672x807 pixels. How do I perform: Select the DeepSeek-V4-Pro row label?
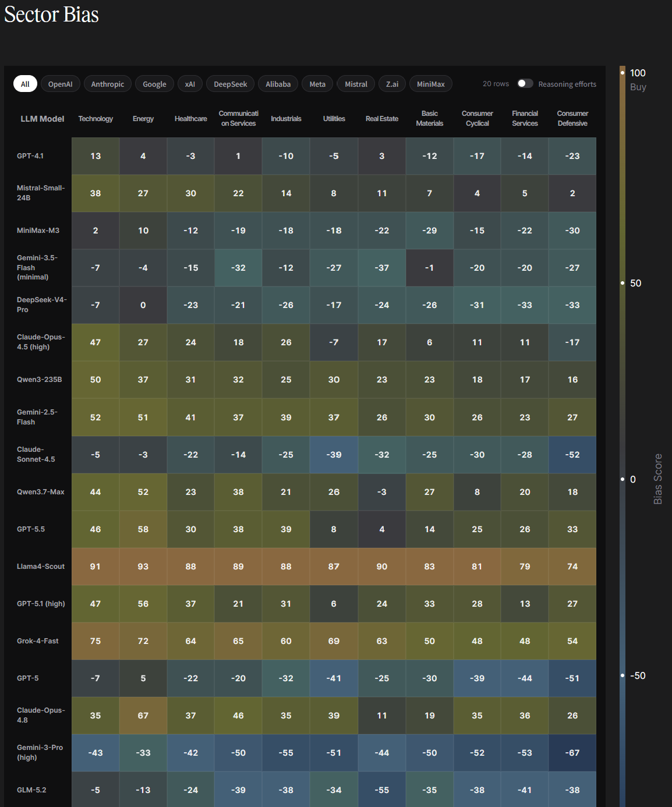tap(42, 305)
